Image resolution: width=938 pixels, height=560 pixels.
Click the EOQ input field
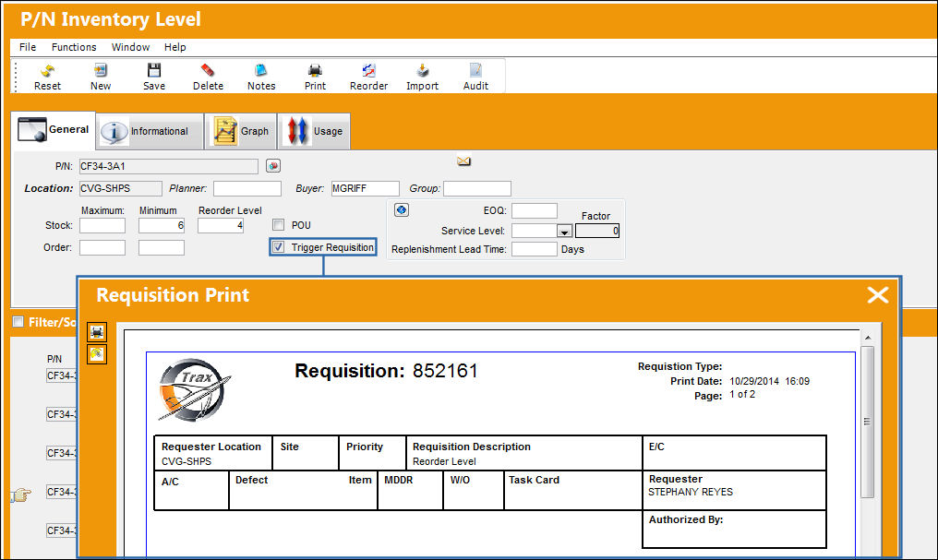(535, 210)
